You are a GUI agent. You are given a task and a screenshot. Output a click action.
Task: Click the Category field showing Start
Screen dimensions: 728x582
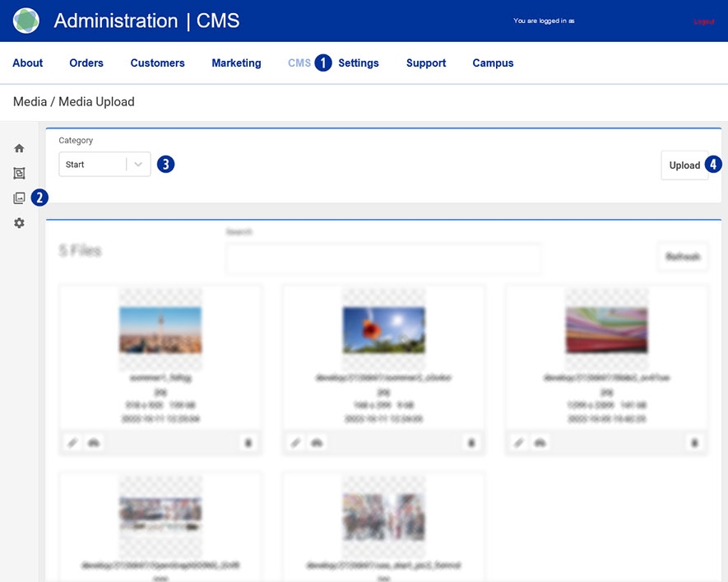(92, 165)
